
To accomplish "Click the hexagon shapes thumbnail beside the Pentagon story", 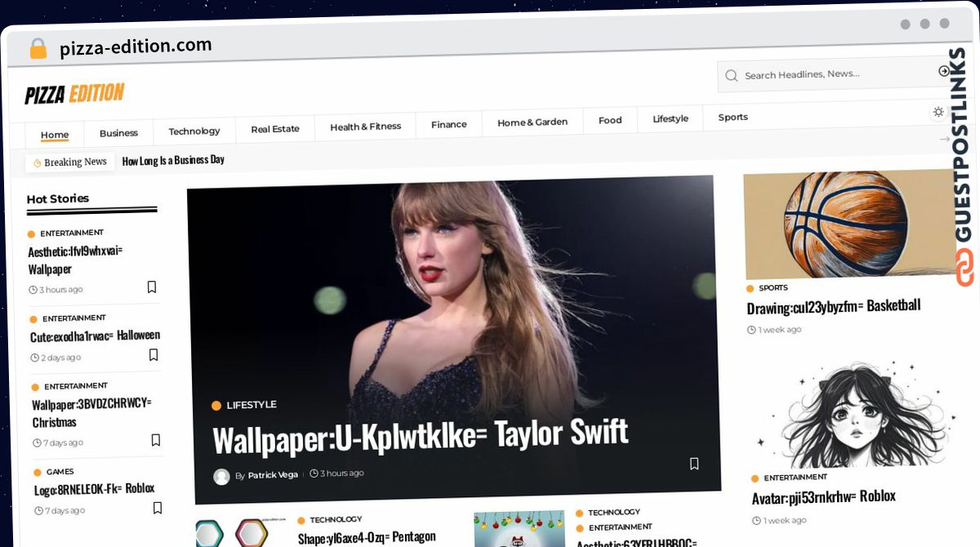I will click(x=242, y=531).
